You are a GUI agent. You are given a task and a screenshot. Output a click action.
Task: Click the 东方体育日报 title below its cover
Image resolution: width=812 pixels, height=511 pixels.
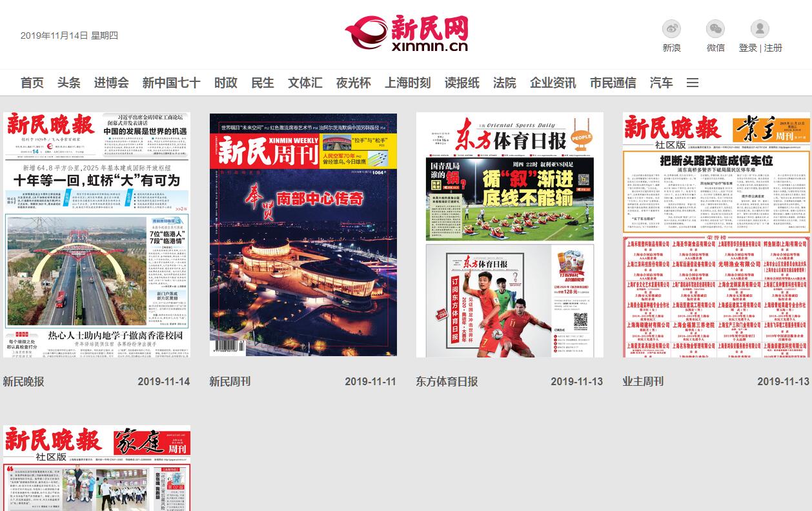447,381
